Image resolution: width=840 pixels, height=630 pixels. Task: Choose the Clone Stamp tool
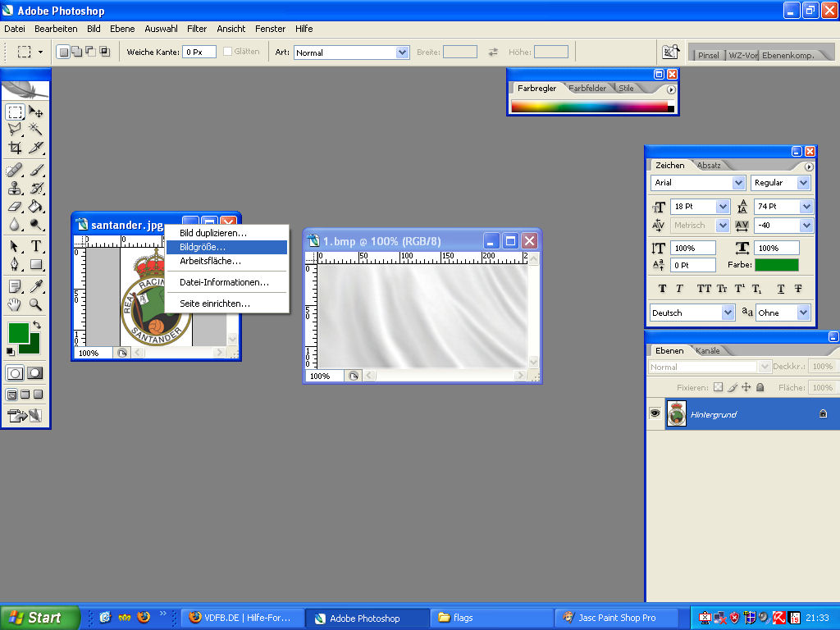[15, 188]
